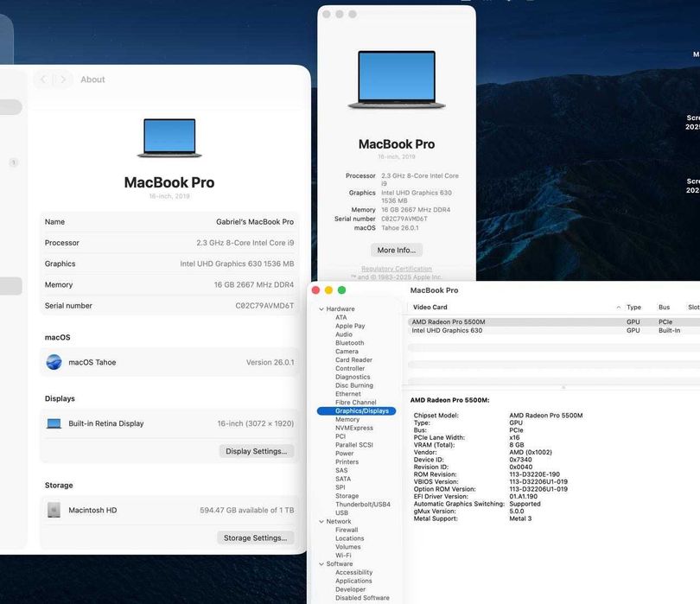Select Audio in the Hardware list
Screen dimensions: 700x604
344,334
